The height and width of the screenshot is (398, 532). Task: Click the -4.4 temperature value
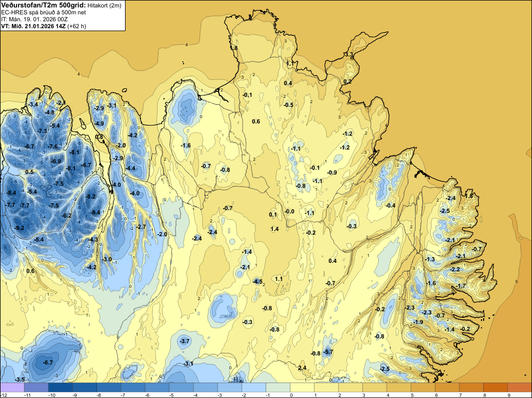tap(131, 168)
